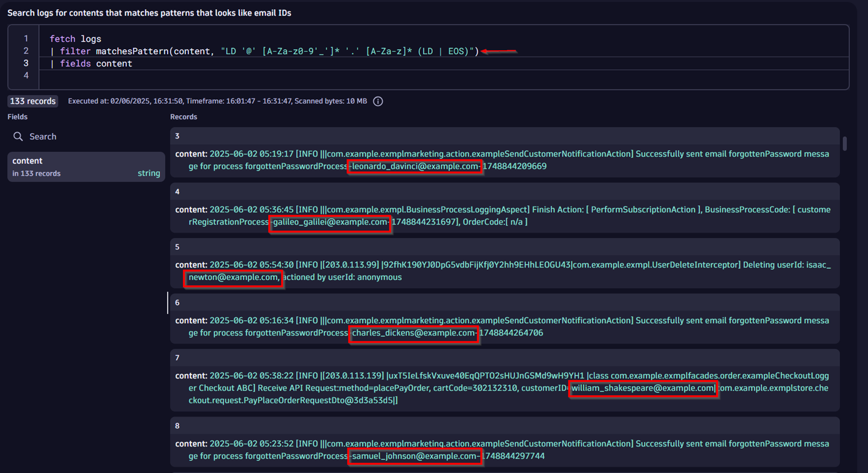Click line number 1 in query editor
Viewport: 868px width, 473px height.
pyautogui.click(x=25, y=39)
